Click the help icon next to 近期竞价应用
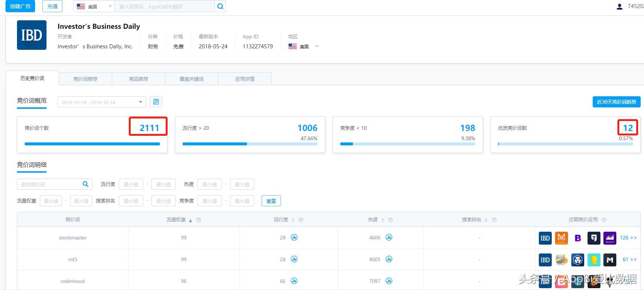Viewport: 644px width, 290px height. pos(604,220)
